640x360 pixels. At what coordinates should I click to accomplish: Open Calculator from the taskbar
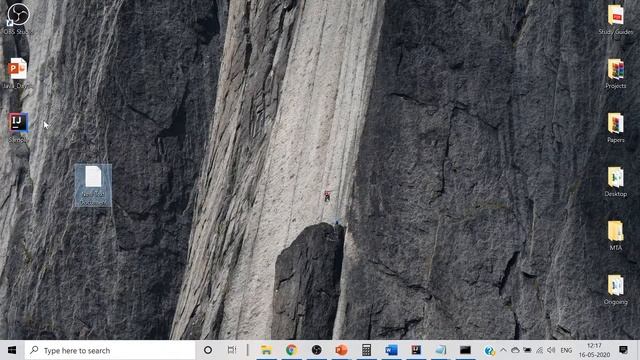coord(366,350)
